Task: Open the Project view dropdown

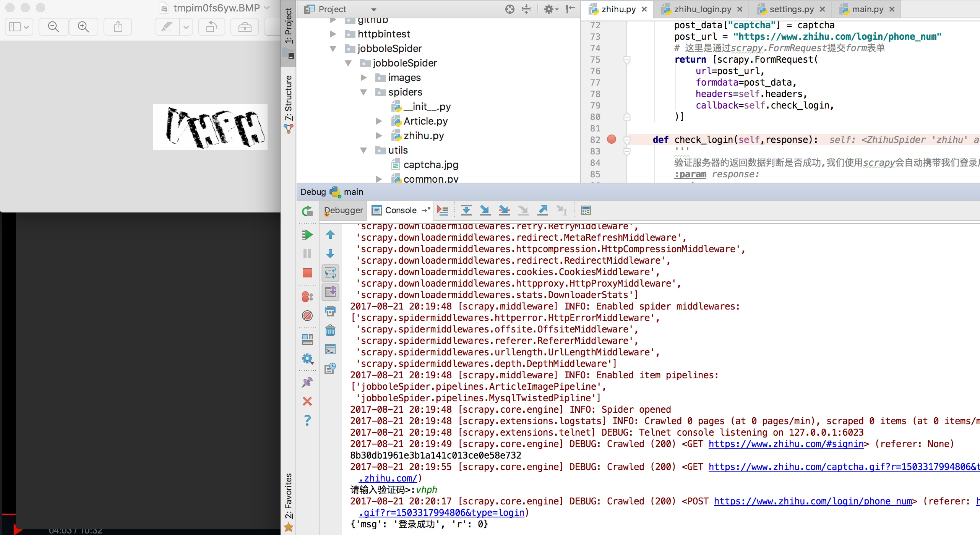Action: 373,9
